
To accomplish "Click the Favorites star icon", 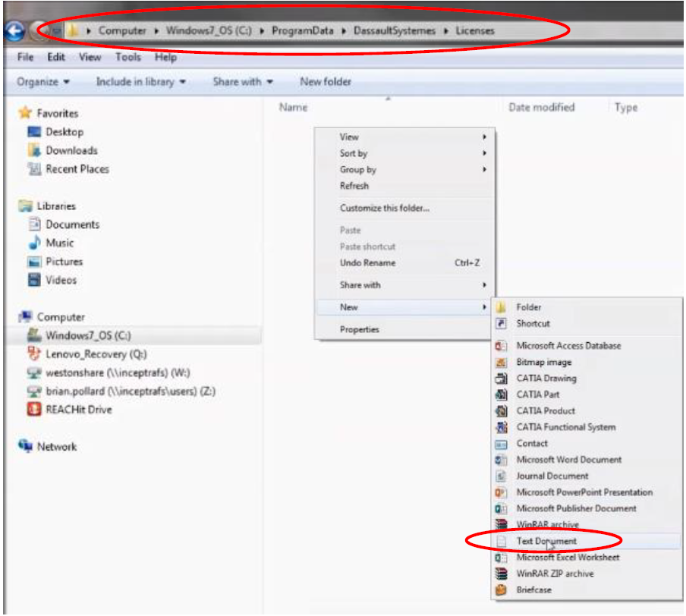I will [x=25, y=113].
